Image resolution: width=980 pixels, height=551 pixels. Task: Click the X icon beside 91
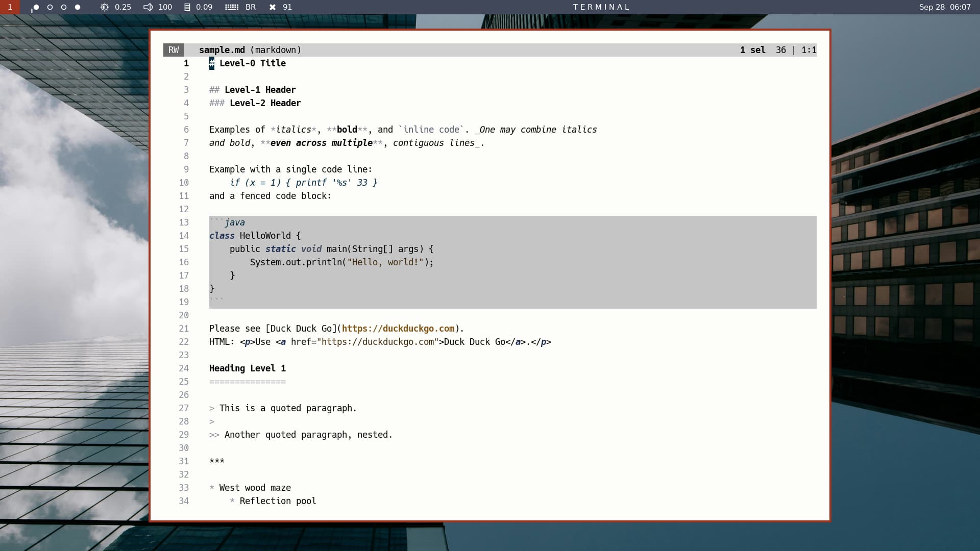click(x=273, y=7)
